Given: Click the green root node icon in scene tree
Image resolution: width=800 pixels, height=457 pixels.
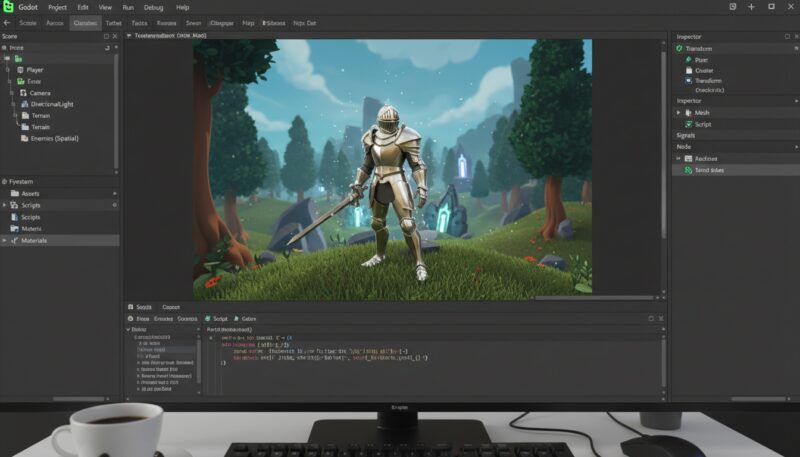Looking at the screenshot, I should 18,59.
